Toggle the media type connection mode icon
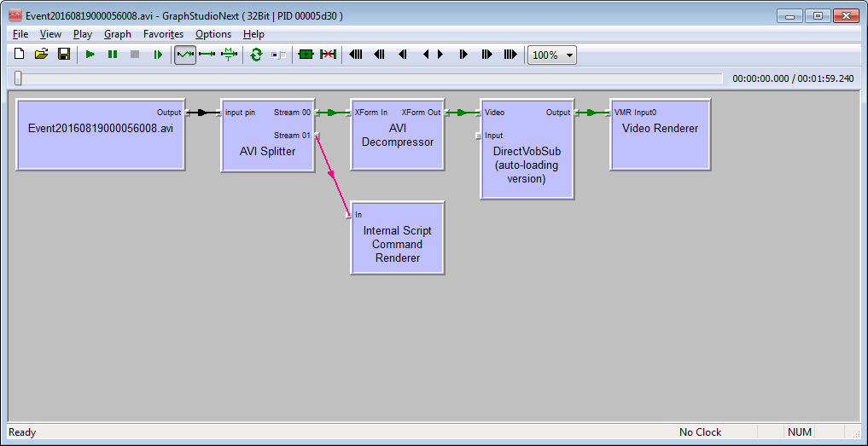Viewport: 868px width, 446px height. [x=229, y=55]
